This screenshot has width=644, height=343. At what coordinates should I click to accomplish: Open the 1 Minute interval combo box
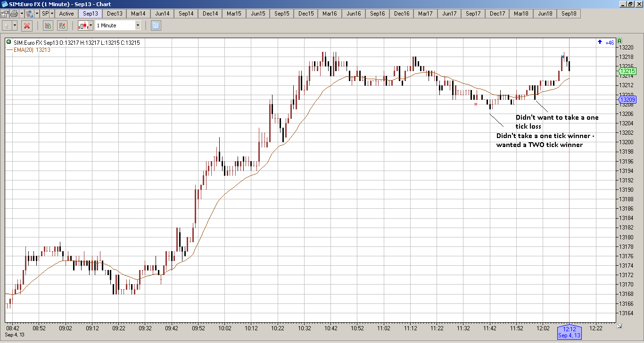point(118,25)
